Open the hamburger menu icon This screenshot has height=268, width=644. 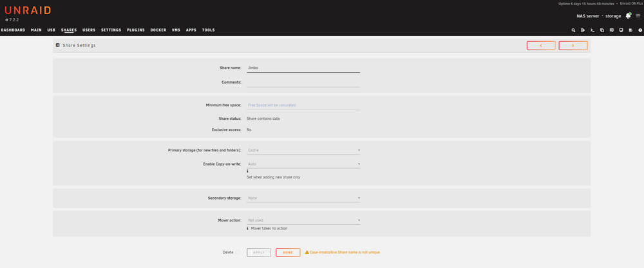tap(638, 15)
